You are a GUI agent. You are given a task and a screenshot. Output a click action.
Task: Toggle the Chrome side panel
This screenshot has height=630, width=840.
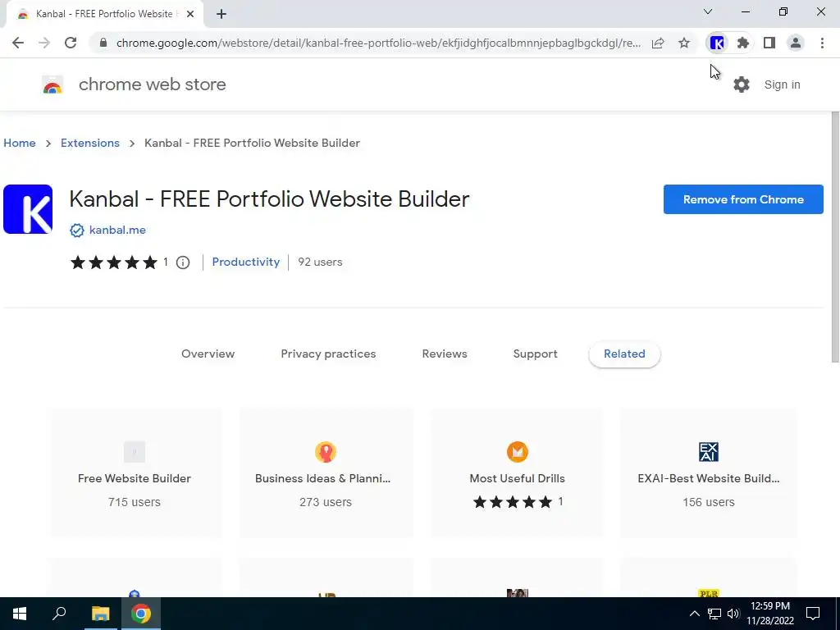coord(769,43)
